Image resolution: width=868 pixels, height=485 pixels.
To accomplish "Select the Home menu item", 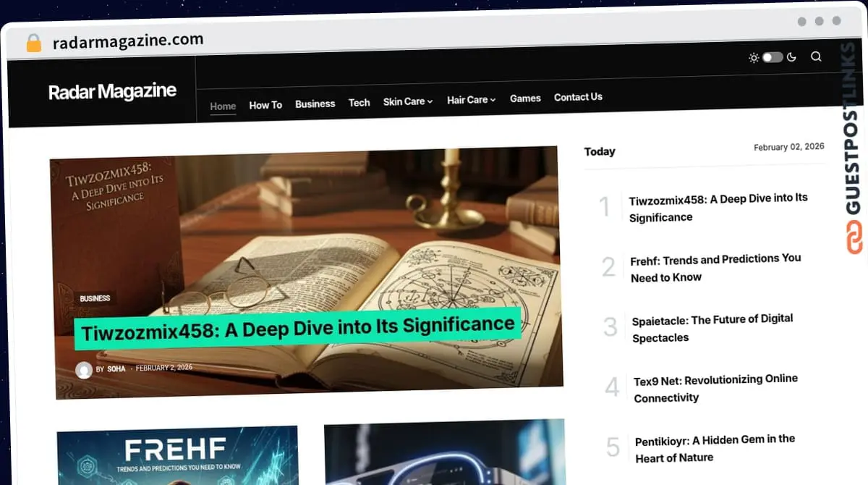I will point(222,106).
